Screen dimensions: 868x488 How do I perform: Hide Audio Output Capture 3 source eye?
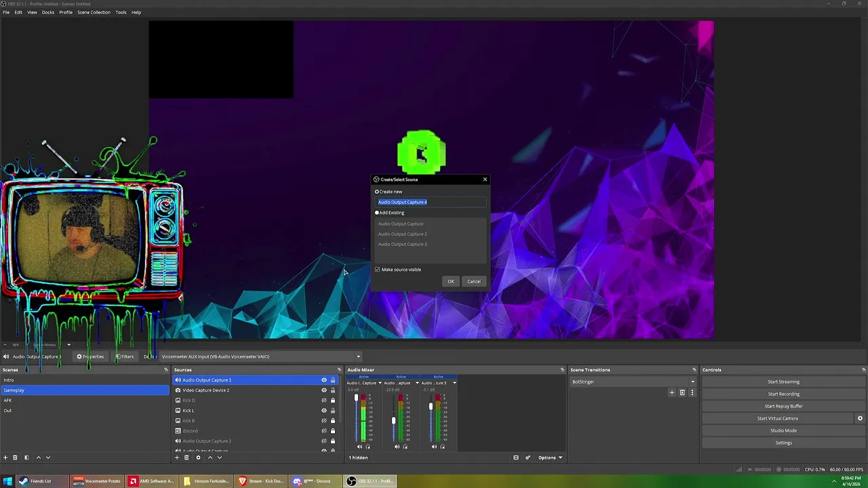(x=323, y=380)
